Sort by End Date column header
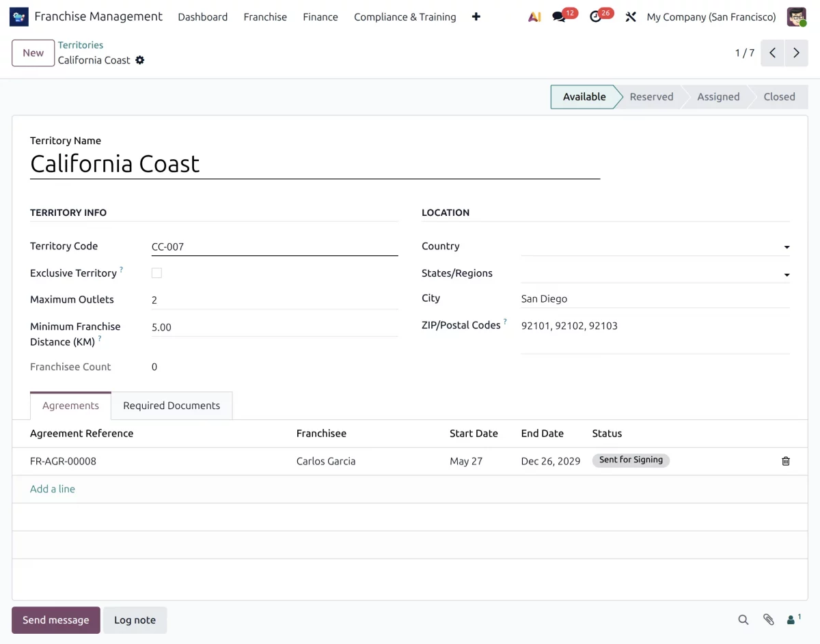This screenshot has height=644, width=820. (x=543, y=434)
